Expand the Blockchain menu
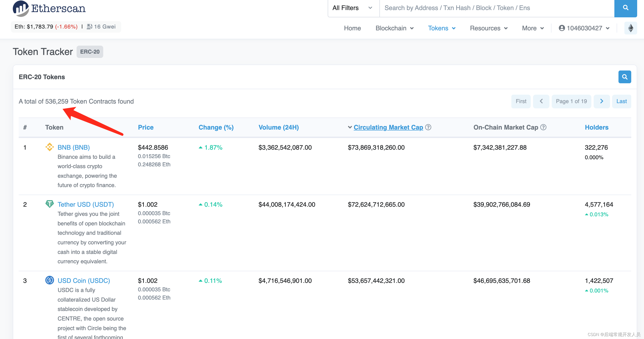The width and height of the screenshot is (644, 339). [394, 28]
